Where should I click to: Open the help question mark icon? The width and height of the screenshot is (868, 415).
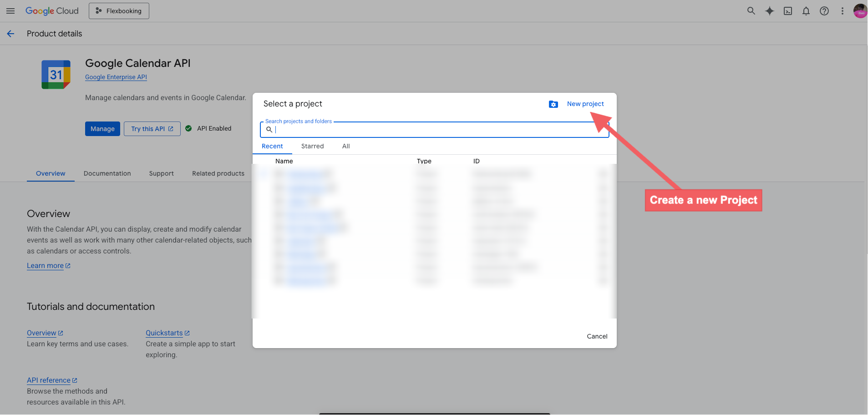point(824,11)
